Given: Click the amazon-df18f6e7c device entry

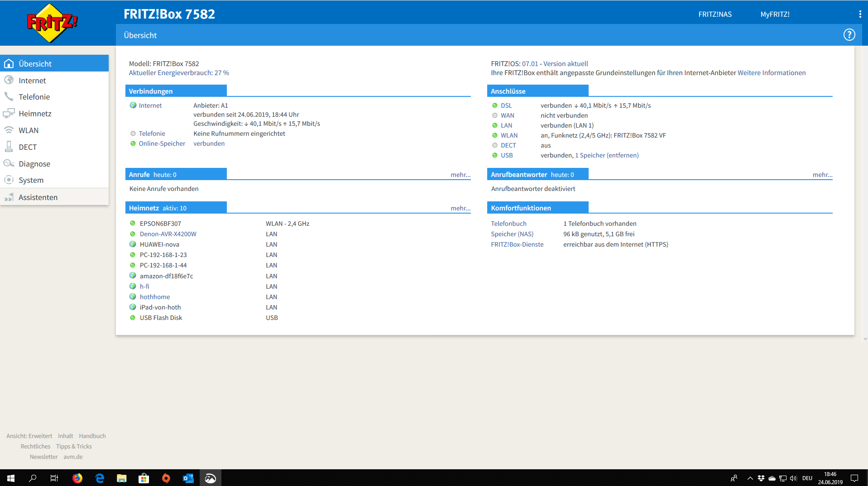Looking at the screenshot, I should click(x=166, y=276).
